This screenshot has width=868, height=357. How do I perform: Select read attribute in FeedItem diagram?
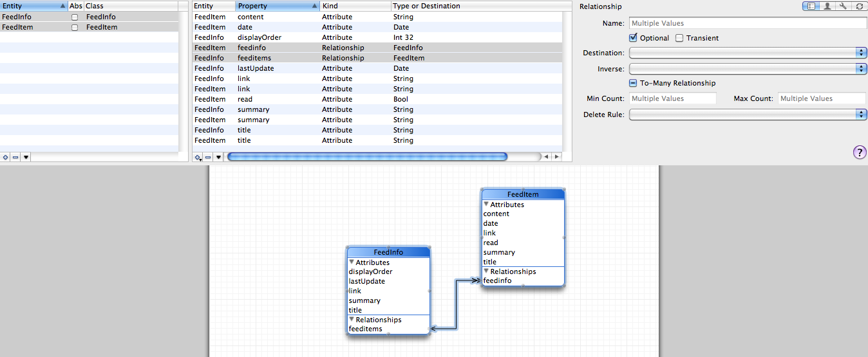point(491,243)
